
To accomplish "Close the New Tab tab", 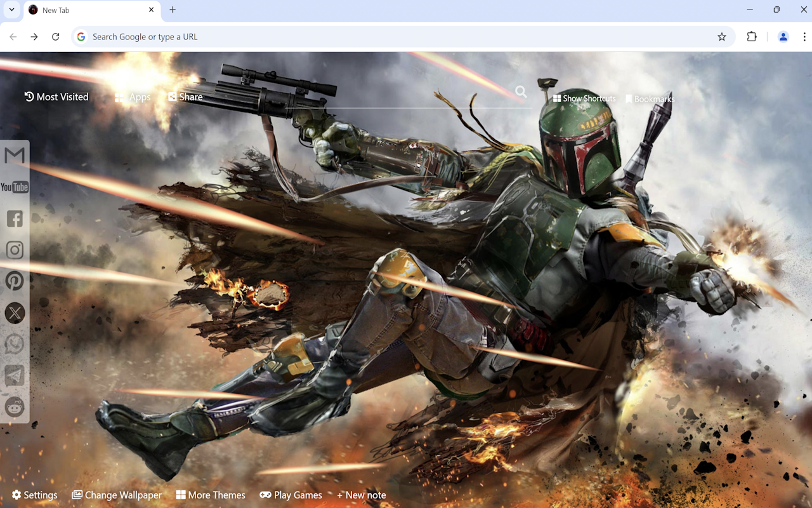I will pos(151,10).
